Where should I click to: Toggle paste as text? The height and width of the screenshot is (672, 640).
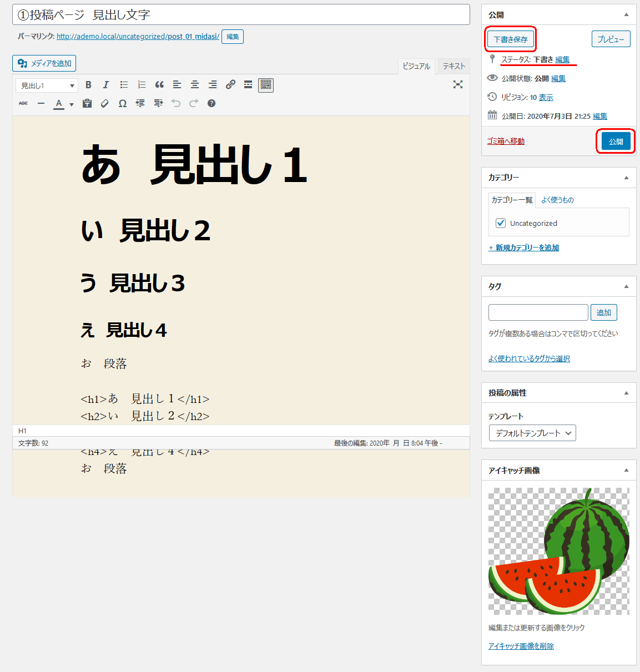pyautogui.click(x=87, y=103)
